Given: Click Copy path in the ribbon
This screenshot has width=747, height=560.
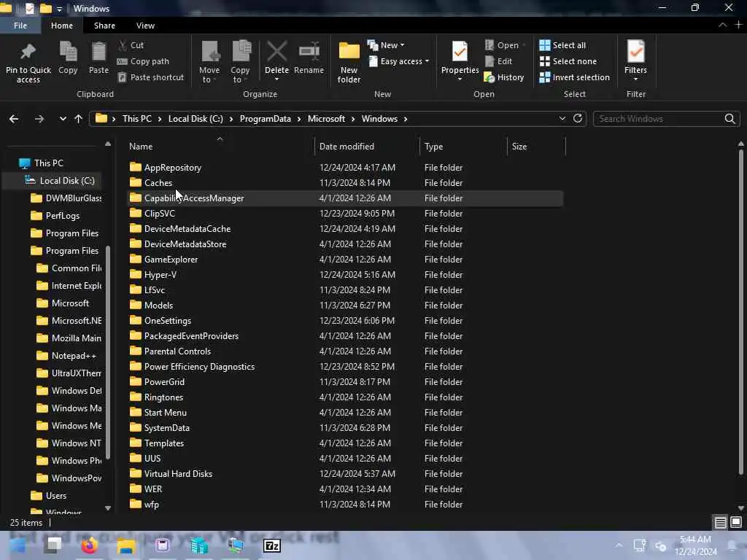Looking at the screenshot, I should tap(143, 61).
